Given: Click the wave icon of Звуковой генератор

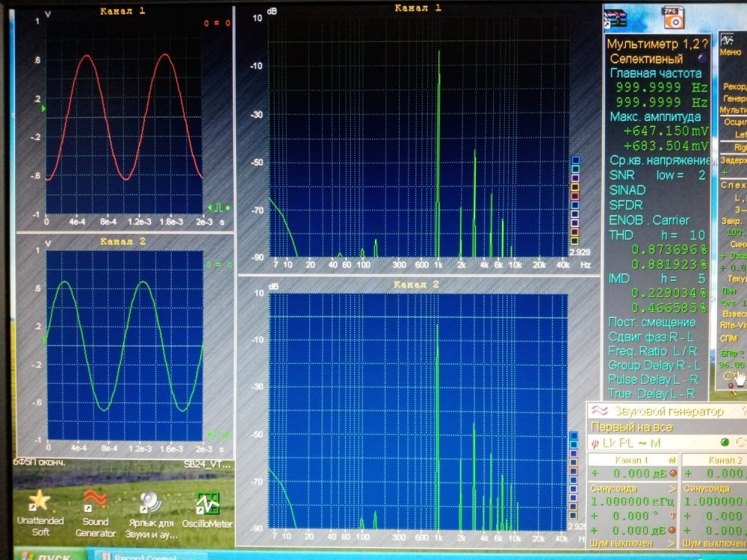Looking at the screenshot, I should (599, 411).
